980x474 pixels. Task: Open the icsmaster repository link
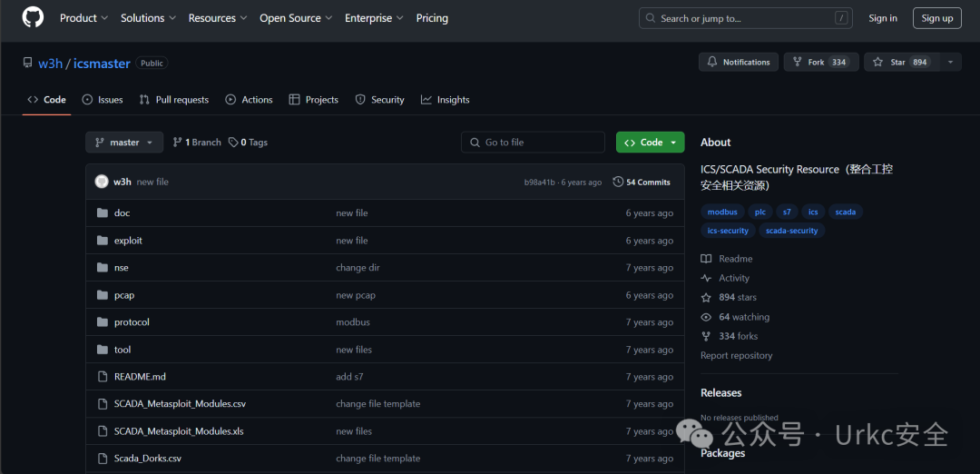click(x=102, y=64)
